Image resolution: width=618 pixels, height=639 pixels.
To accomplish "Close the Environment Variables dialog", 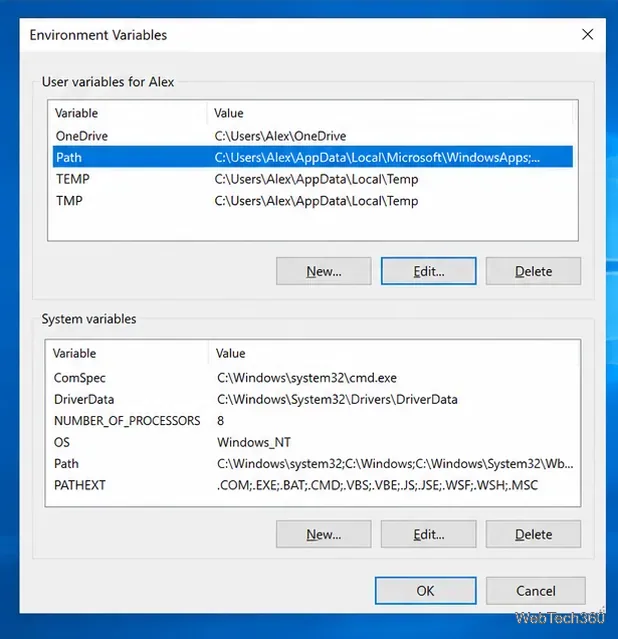I will coord(587,35).
